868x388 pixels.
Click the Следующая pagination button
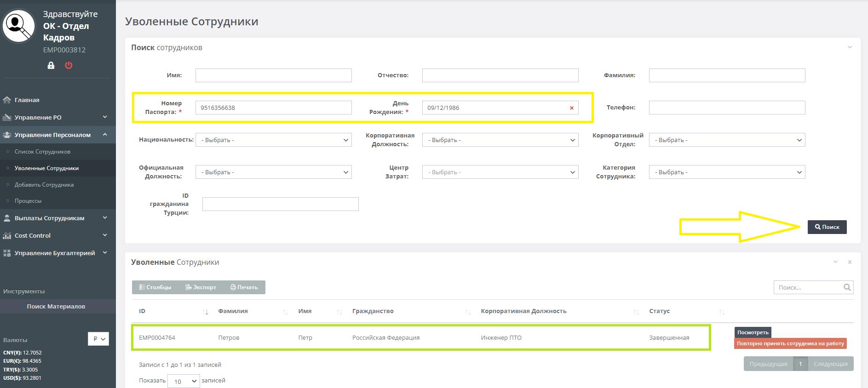pos(831,364)
